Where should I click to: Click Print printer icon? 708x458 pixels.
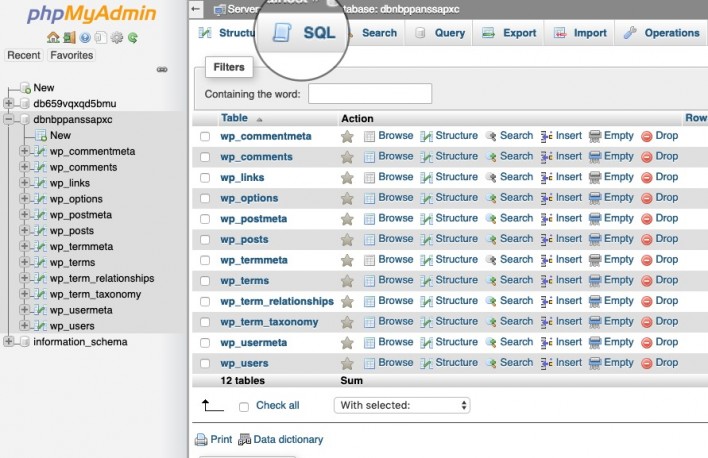coord(201,439)
